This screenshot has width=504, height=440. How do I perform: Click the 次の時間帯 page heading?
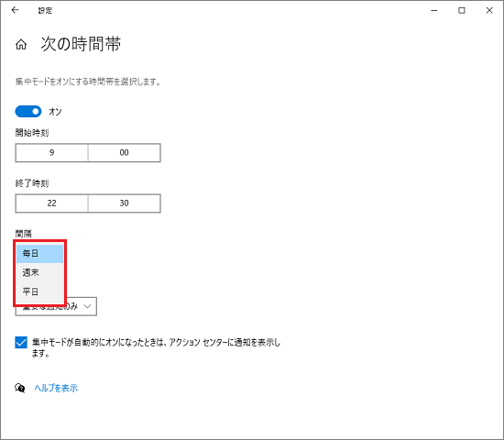pyautogui.click(x=81, y=44)
